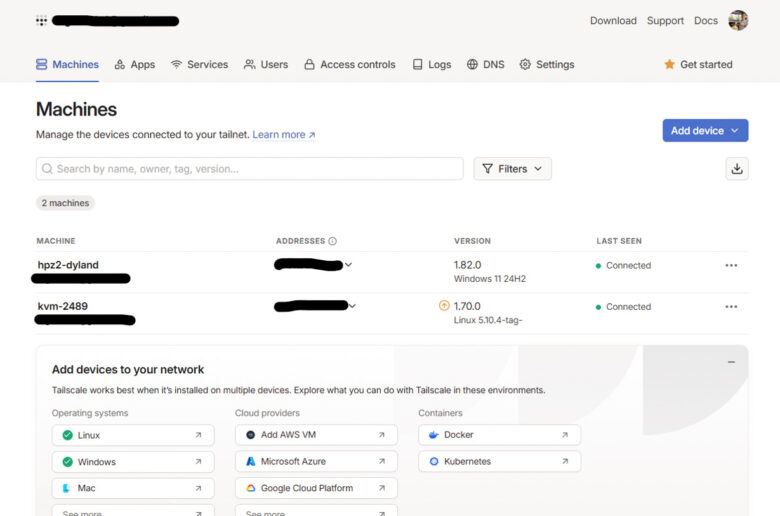
Task: Open the hpz2-dyland machine
Action: coord(68,265)
